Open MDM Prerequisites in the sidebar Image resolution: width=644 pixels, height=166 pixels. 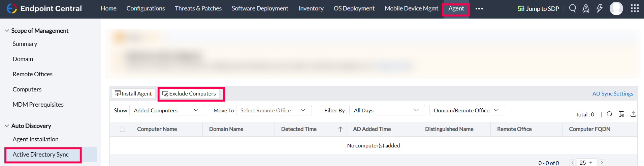click(x=38, y=105)
